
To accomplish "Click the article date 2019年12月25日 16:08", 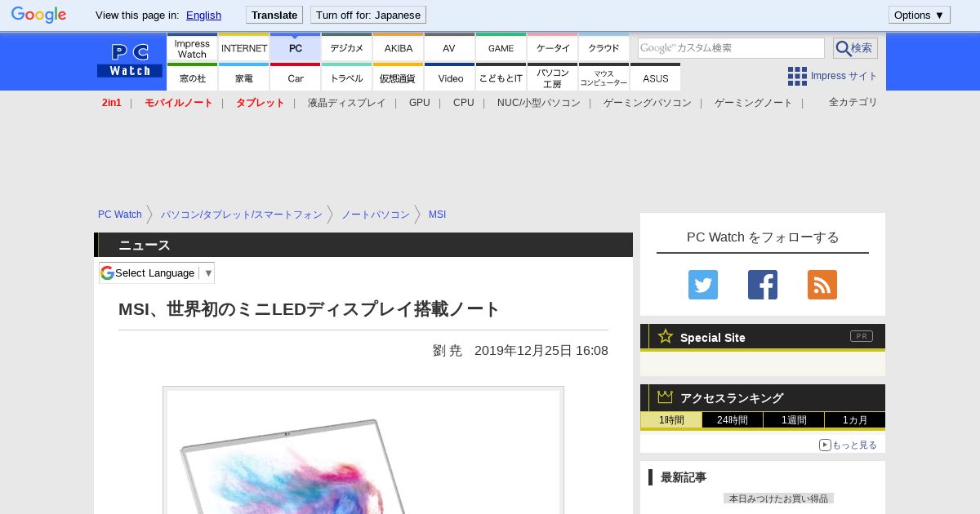I will pyautogui.click(x=541, y=351).
